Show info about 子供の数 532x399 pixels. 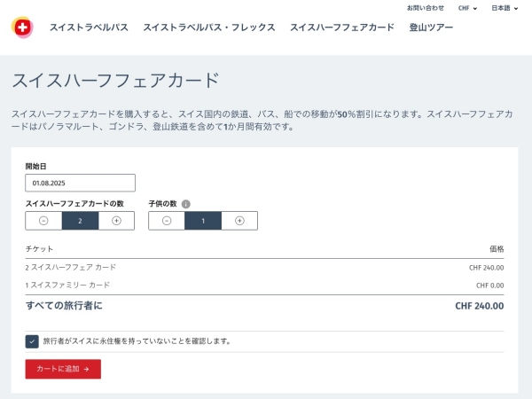[186, 204]
